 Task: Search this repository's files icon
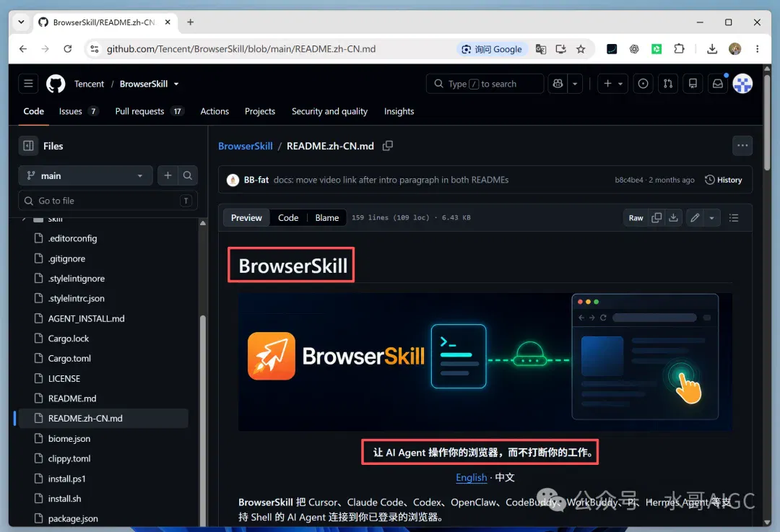[188, 175]
